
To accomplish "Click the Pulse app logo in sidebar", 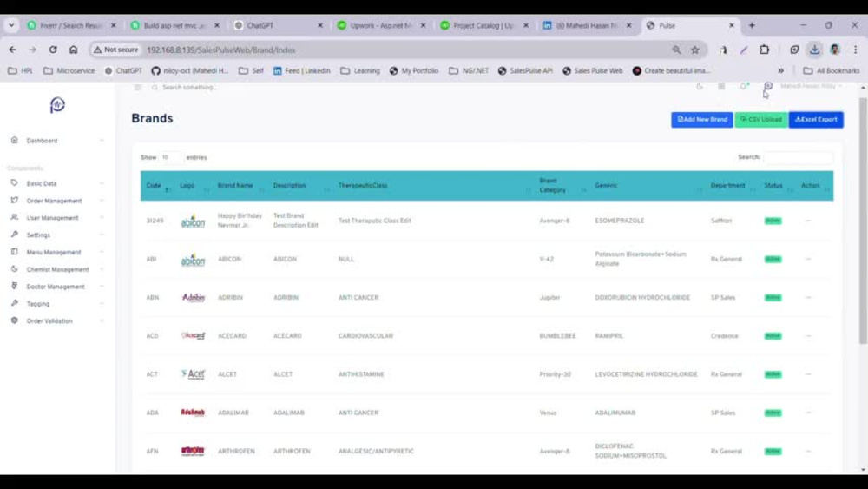I will pyautogui.click(x=57, y=105).
